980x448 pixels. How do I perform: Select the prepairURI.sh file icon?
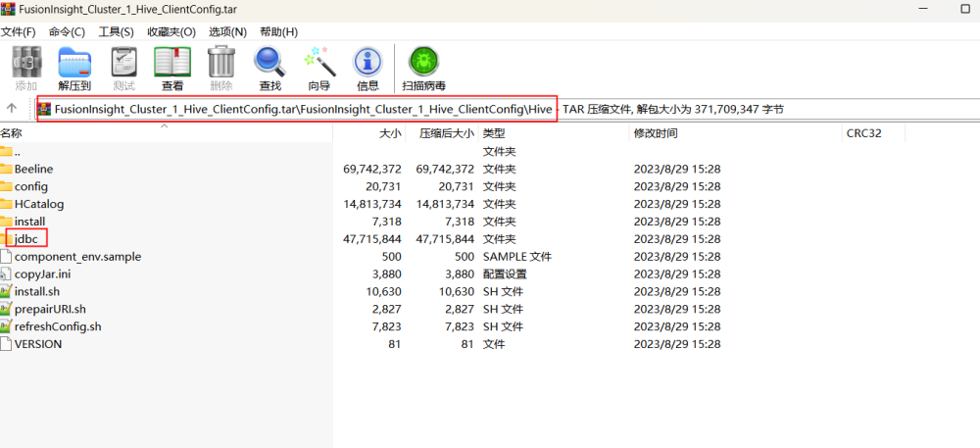(x=6, y=309)
